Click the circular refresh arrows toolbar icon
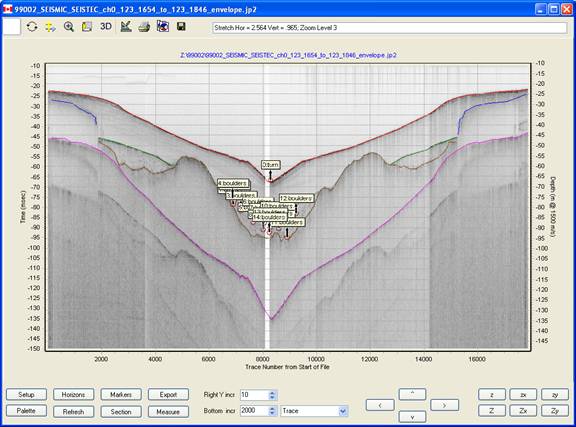Viewport: 576px width, 427px height. pos(32,27)
